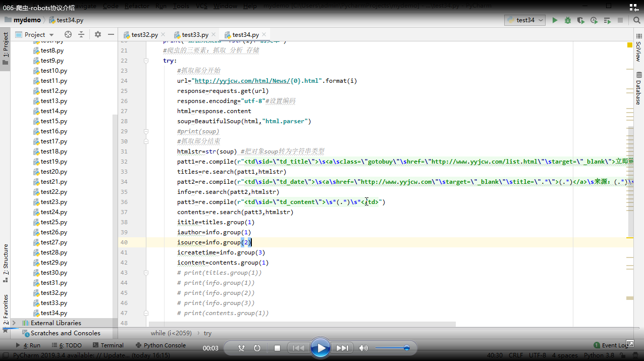
Task: Follow the yyjcw.com URL in line 24
Action: coord(257,81)
